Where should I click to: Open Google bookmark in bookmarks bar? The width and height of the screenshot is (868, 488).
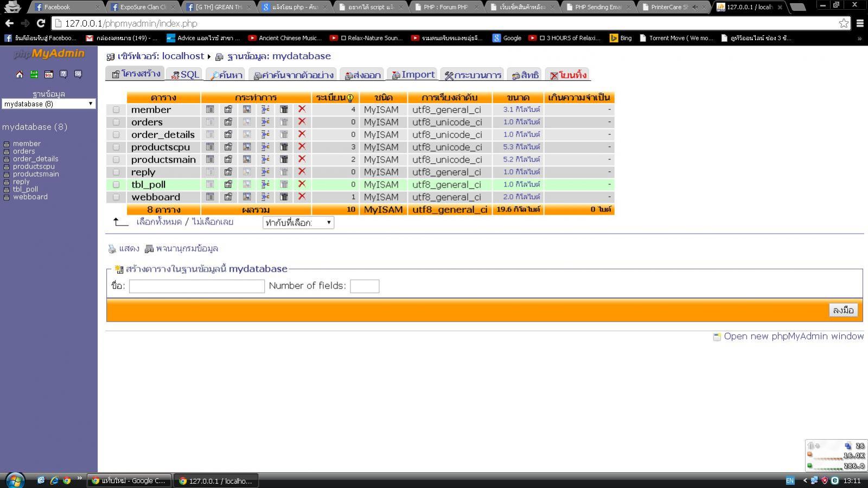pyautogui.click(x=507, y=38)
